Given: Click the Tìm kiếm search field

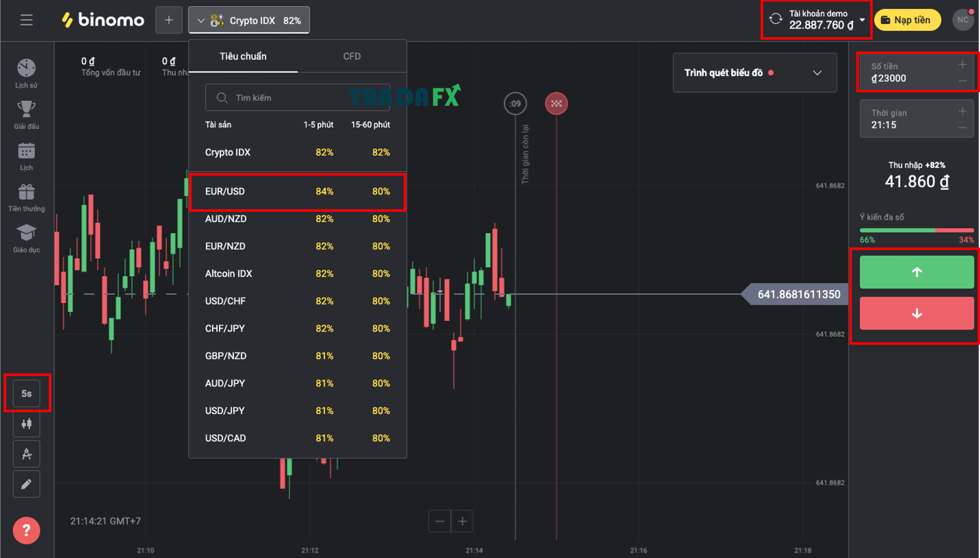Looking at the screenshot, I should (297, 98).
